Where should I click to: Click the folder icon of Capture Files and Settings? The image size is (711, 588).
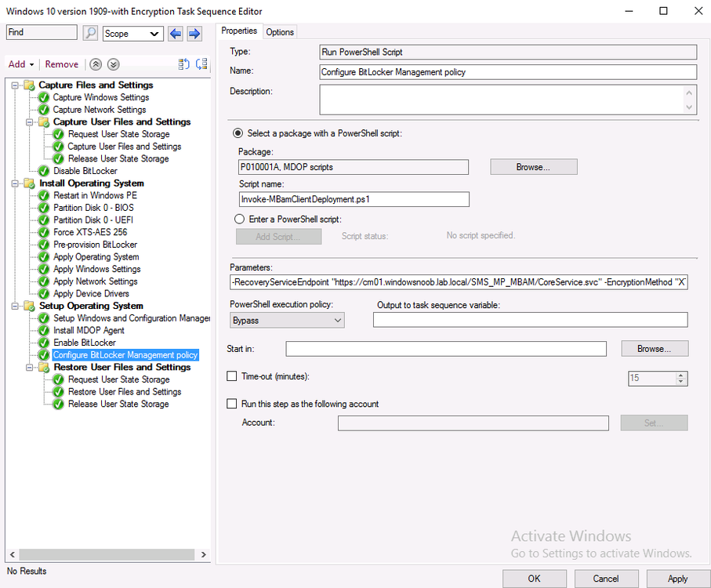(30, 85)
